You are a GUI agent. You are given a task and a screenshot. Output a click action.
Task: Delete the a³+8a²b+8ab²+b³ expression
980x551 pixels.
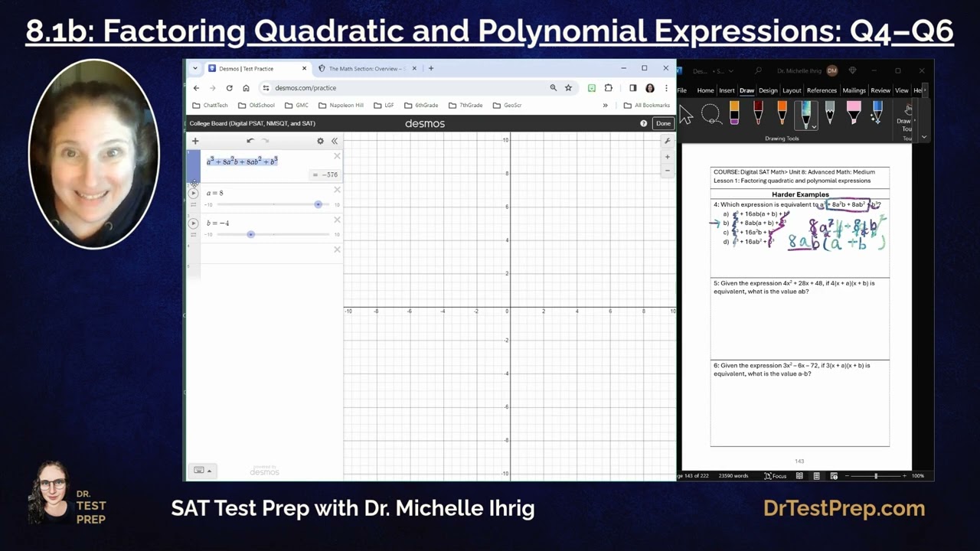coord(337,156)
